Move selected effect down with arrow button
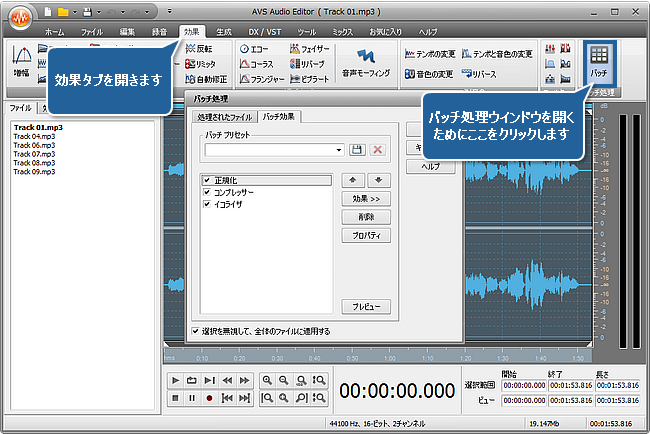This screenshot has height=434, width=650. [378, 181]
